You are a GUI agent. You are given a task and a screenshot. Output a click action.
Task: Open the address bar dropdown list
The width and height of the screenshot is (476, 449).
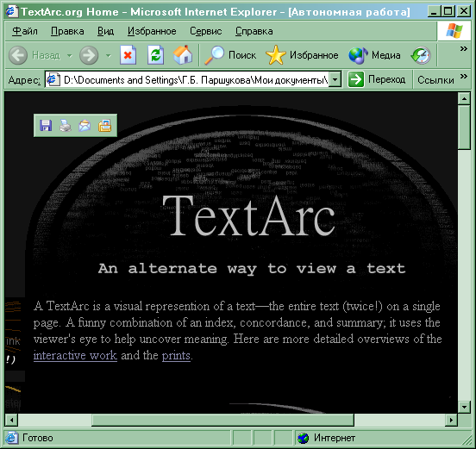point(335,79)
